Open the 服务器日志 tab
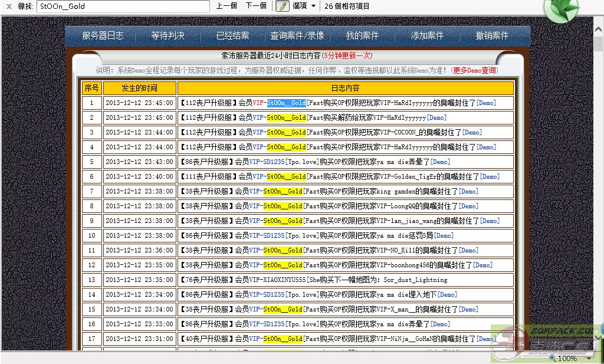Image resolution: width=604 pixels, height=364 pixels. [103, 35]
